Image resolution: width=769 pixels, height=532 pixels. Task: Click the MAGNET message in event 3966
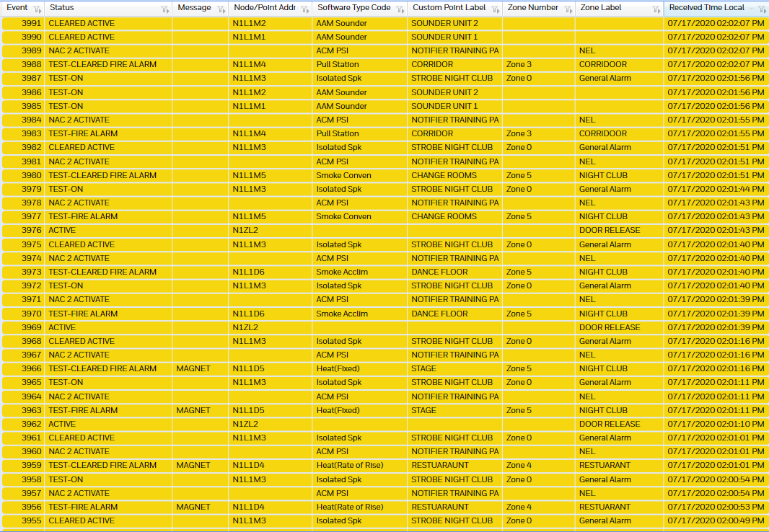[193, 368]
